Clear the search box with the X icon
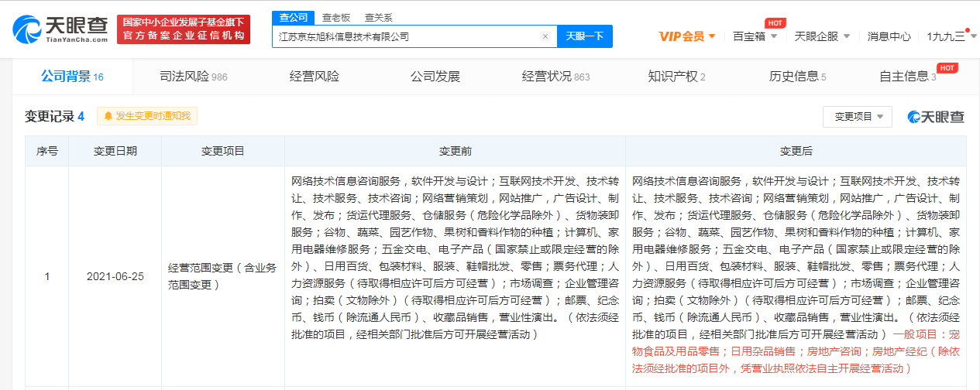Viewport: 980px width, 390px height. coord(545,36)
